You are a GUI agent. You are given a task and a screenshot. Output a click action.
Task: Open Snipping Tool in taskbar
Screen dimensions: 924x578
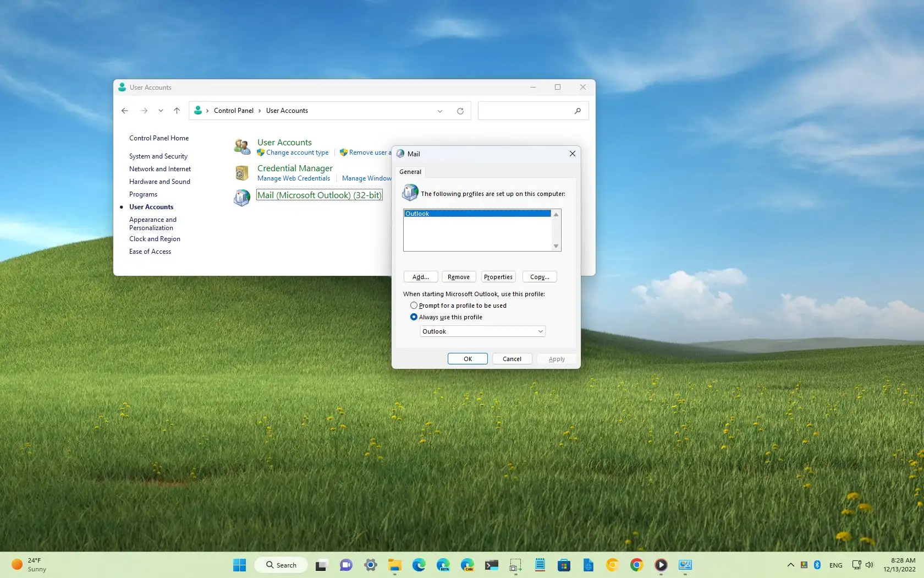coord(515,565)
